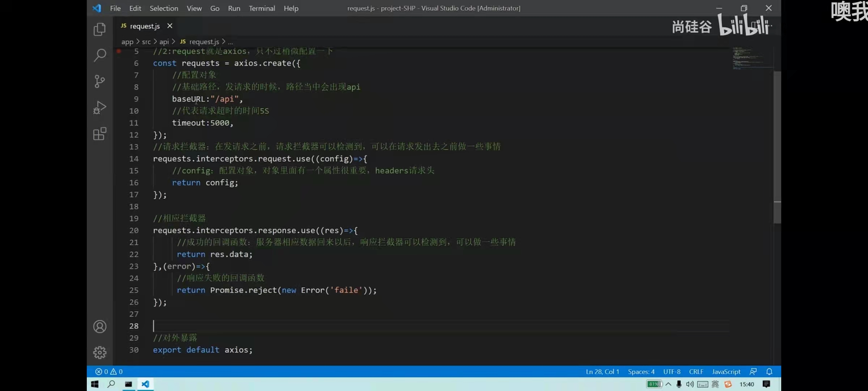Toggle breakpoint on line 5
868x391 pixels.
coord(119,51)
